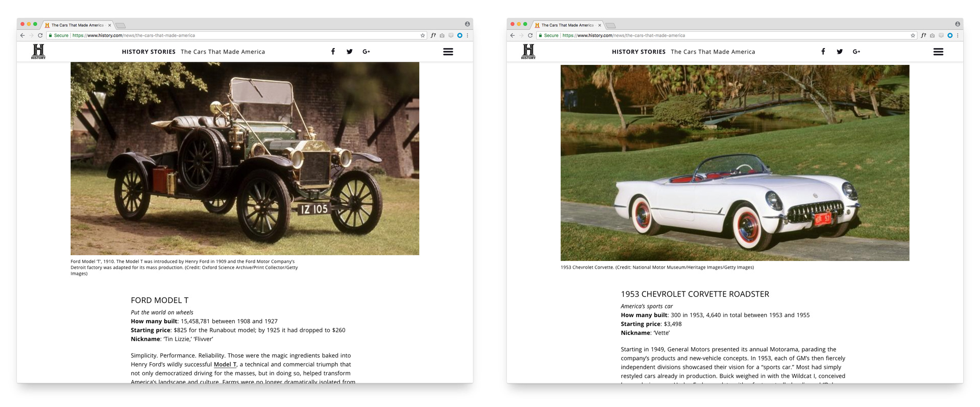Click the 1953 Corvette photo
The width and height of the screenshot is (980, 407).
pyautogui.click(x=735, y=163)
